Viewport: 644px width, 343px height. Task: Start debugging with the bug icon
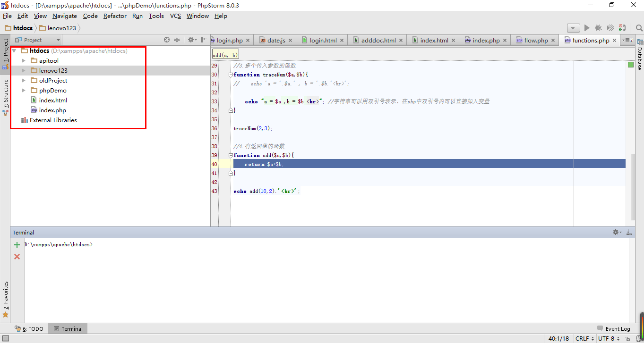tap(599, 28)
